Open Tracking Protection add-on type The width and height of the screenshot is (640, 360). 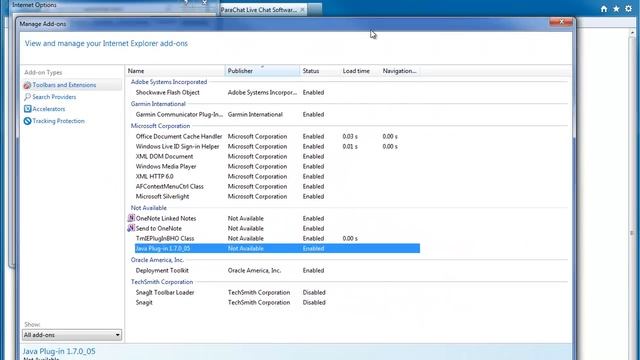58,121
